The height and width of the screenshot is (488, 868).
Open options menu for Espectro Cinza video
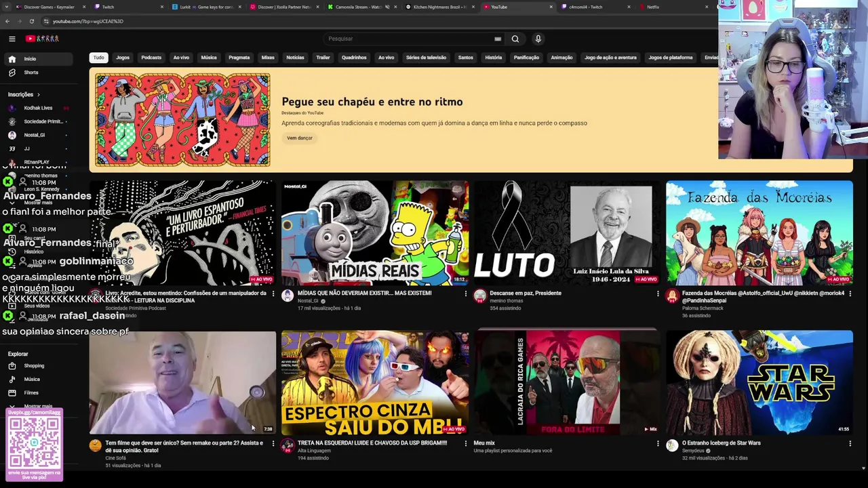tap(466, 443)
